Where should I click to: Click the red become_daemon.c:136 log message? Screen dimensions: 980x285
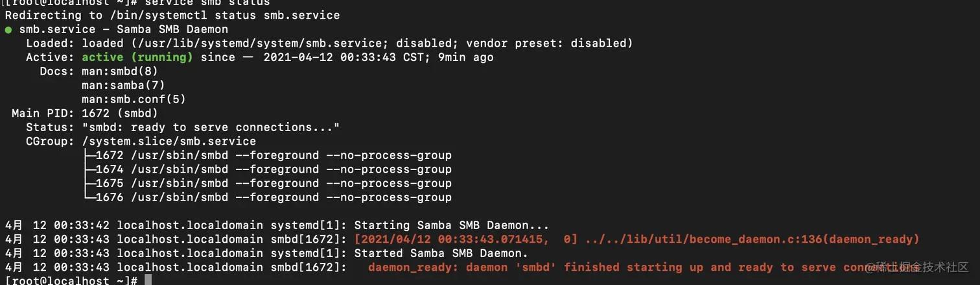[636, 240]
